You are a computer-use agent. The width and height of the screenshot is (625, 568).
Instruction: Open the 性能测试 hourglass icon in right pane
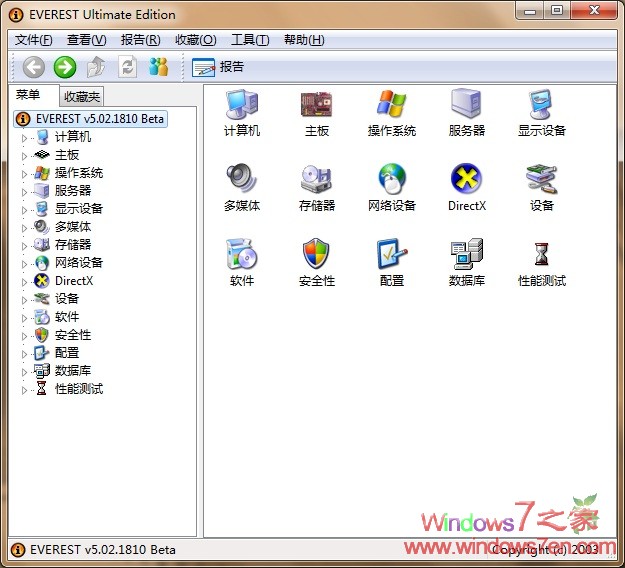[541, 254]
